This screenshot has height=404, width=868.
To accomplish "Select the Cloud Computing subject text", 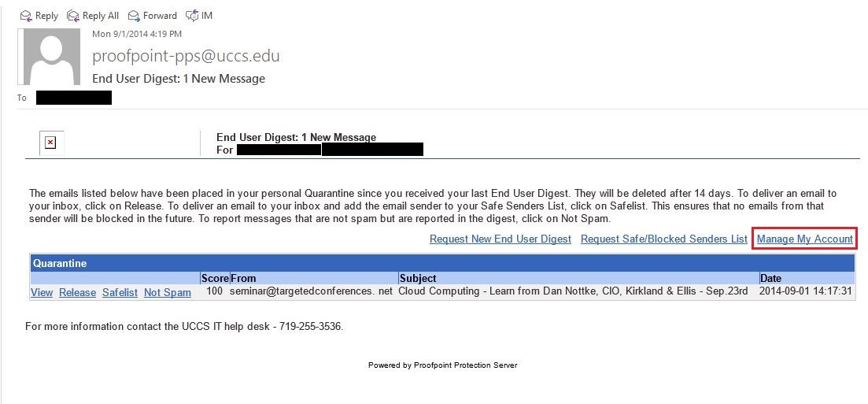I will [574, 291].
